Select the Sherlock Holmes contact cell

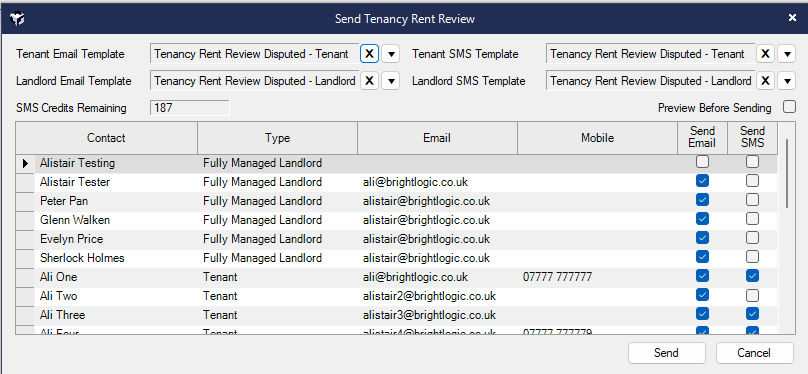116,258
